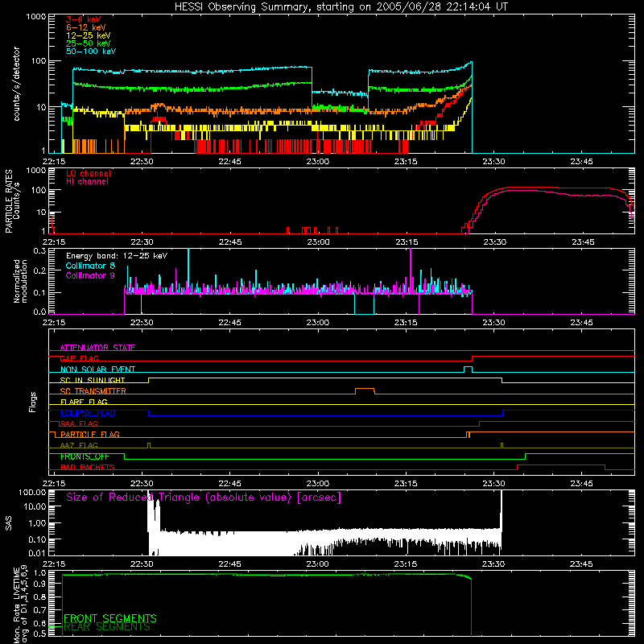Select the 'LO channel' particle rate legend
Screen dimensions: 644x644
[89, 173]
